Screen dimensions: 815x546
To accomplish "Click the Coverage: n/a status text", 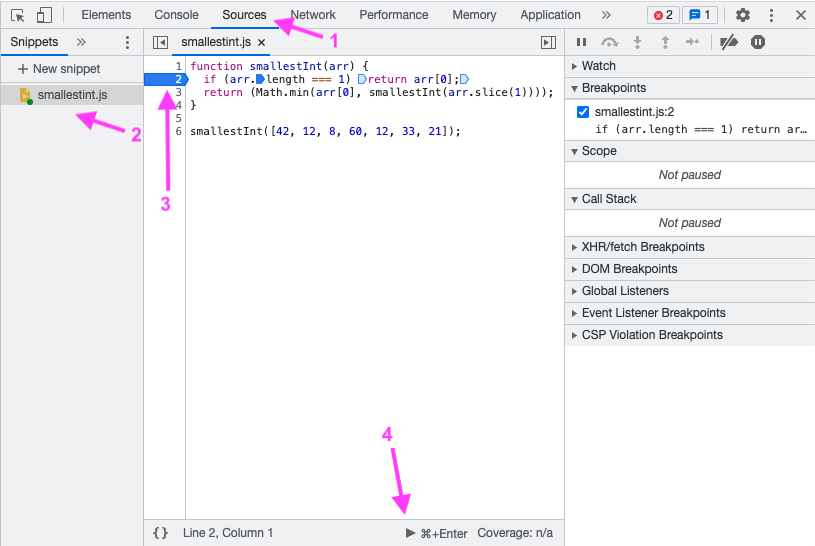I will (515, 533).
